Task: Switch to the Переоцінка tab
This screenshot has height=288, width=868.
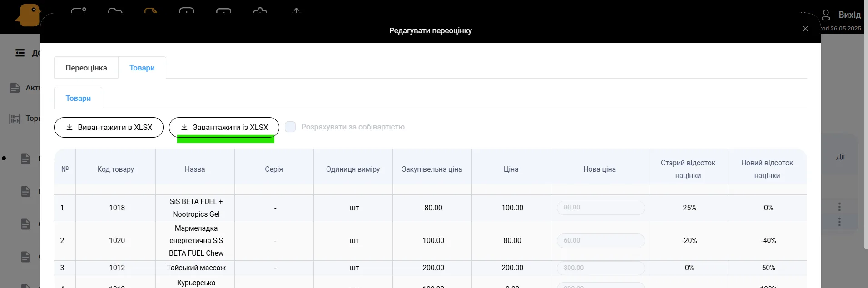Action: point(86,68)
